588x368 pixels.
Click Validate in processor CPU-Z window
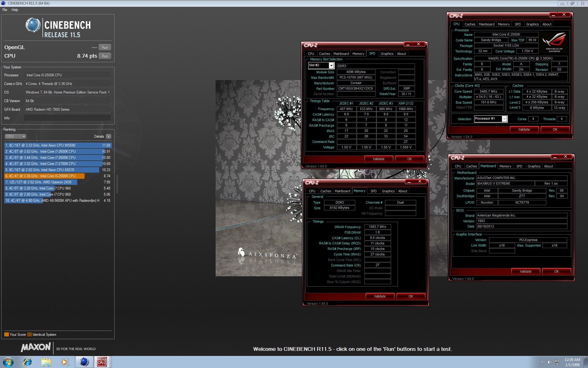click(x=524, y=129)
